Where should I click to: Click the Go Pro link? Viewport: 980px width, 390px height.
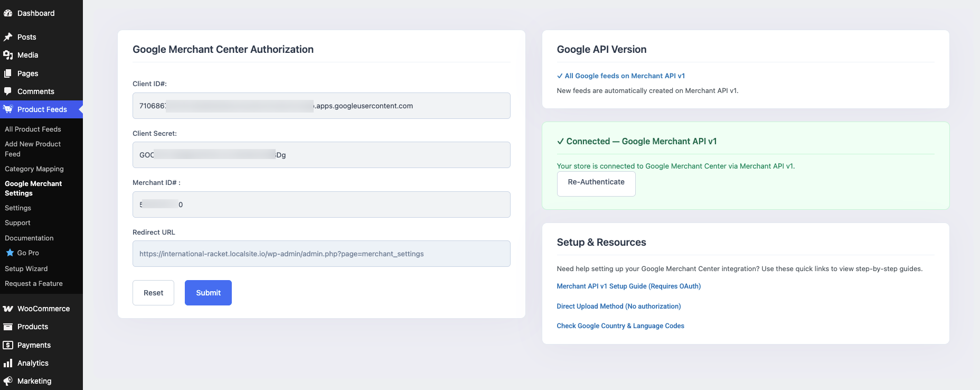[28, 253]
